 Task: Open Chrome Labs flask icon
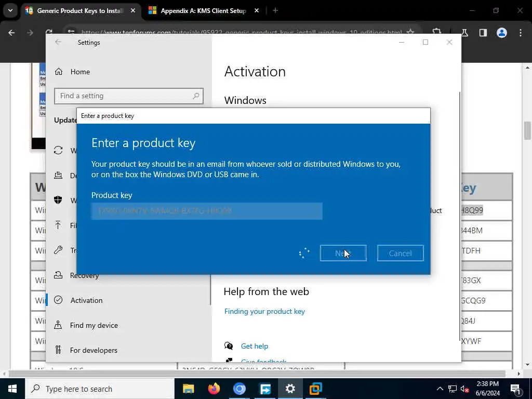click(x=464, y=33)
